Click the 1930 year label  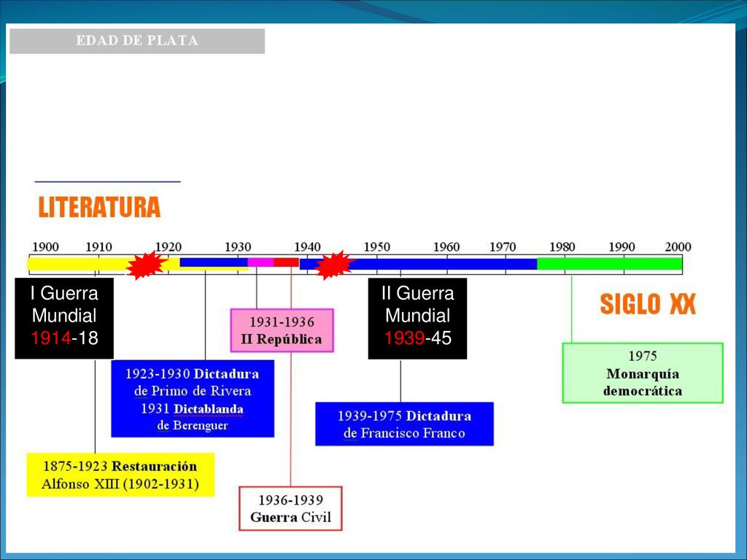(x=238, y=246)
